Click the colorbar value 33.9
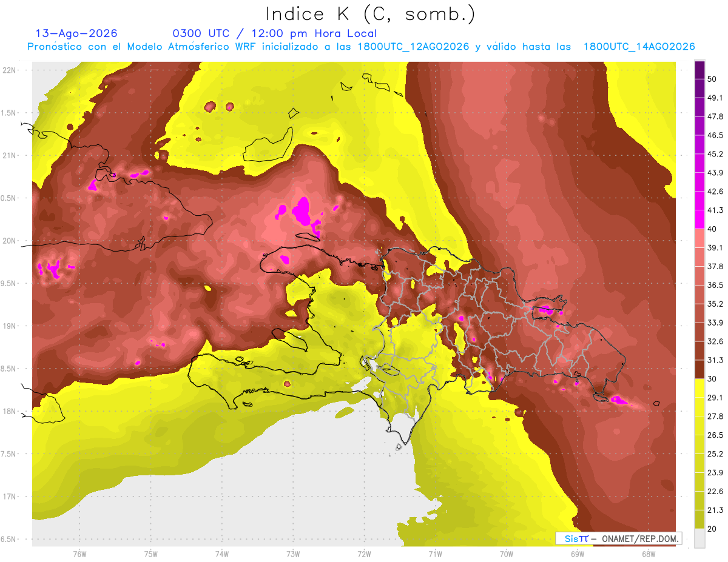The width and height of the screenshot is (728, 562). click(x=715, y=323)
